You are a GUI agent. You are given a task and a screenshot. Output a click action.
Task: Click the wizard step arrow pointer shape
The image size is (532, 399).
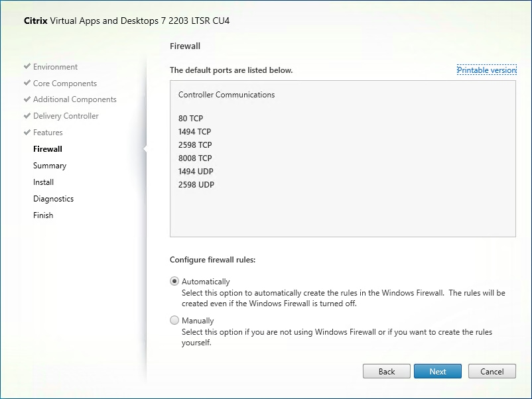145,149
